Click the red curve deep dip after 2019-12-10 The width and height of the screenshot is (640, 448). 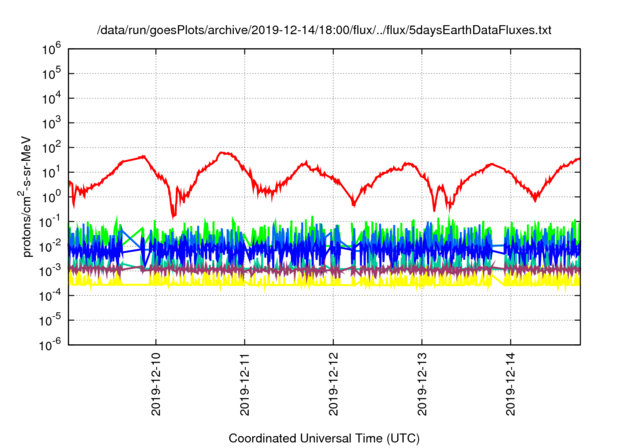tap(173, 214)
